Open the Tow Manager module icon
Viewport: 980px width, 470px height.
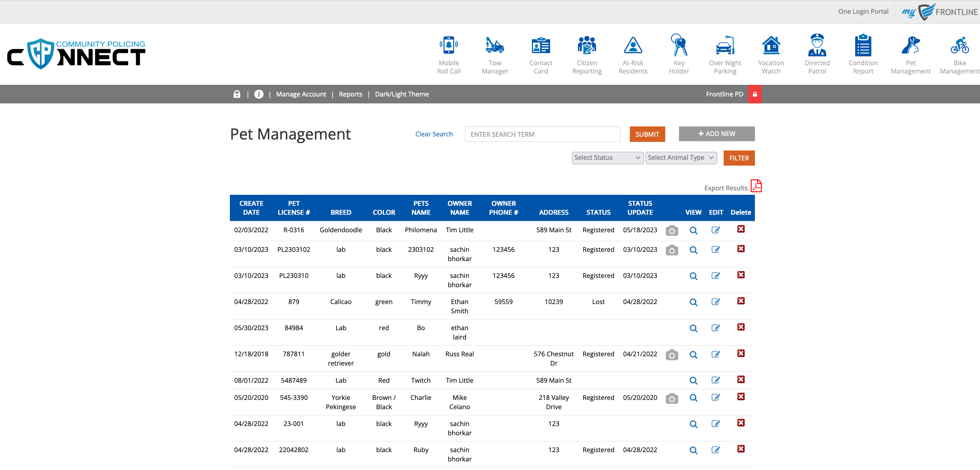494,46
